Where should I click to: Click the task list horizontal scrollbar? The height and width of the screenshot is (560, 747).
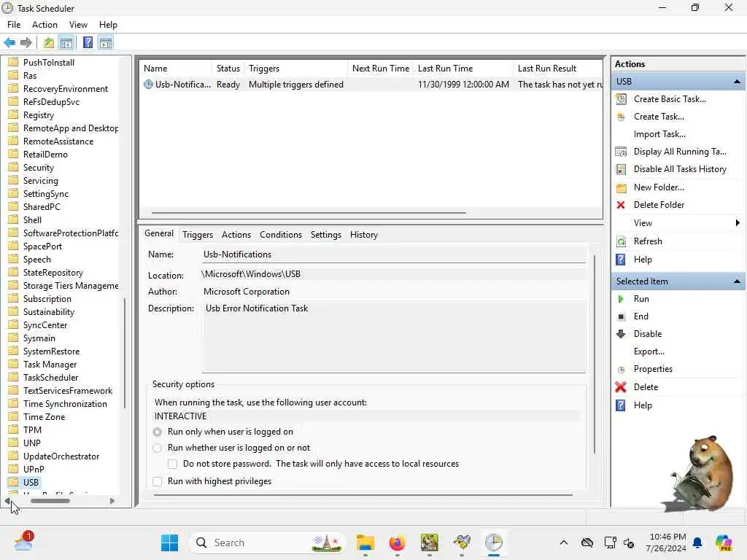pyautogui.click(x=309, y=213)
